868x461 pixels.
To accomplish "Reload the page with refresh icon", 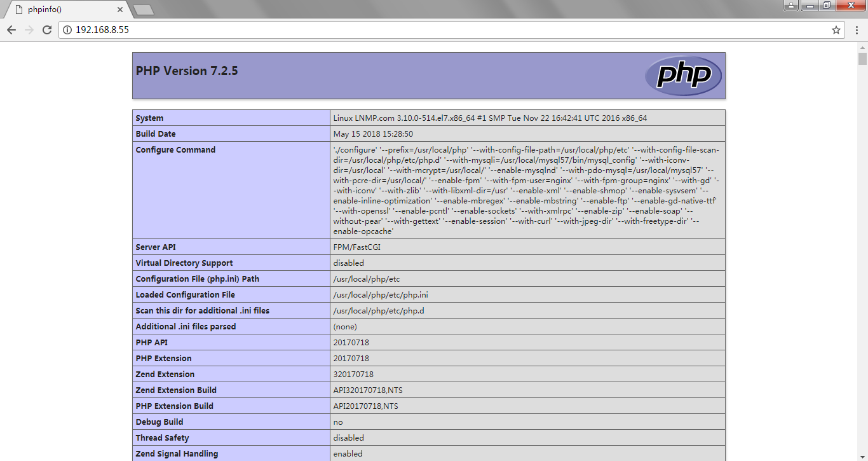I will (x=47, y=30).
